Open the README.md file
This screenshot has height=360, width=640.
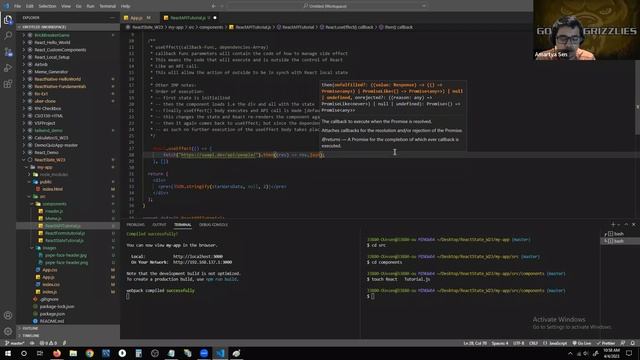point(68,321)
